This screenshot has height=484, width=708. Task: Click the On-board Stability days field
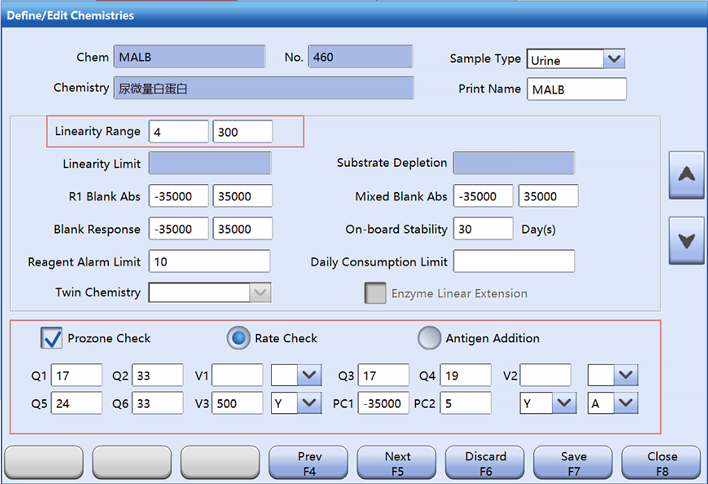[483, 229]
